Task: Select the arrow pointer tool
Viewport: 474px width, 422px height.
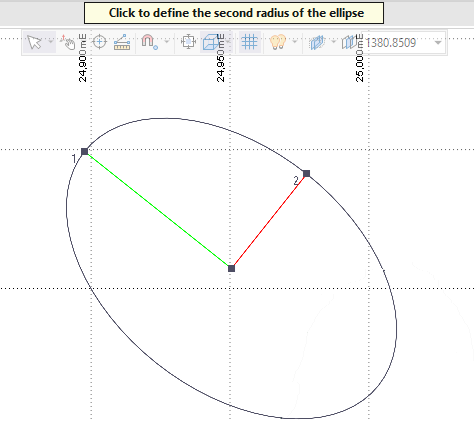Action: 34,42
